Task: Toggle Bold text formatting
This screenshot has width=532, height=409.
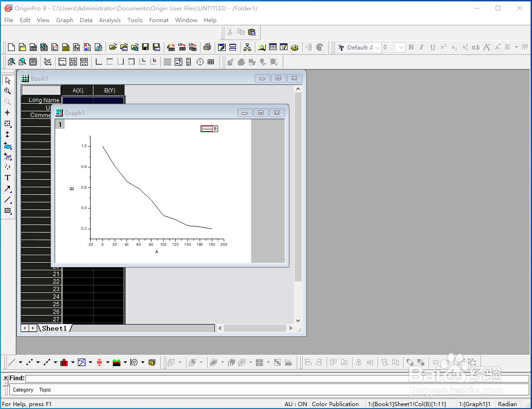Action: click(x=411, y=48)
